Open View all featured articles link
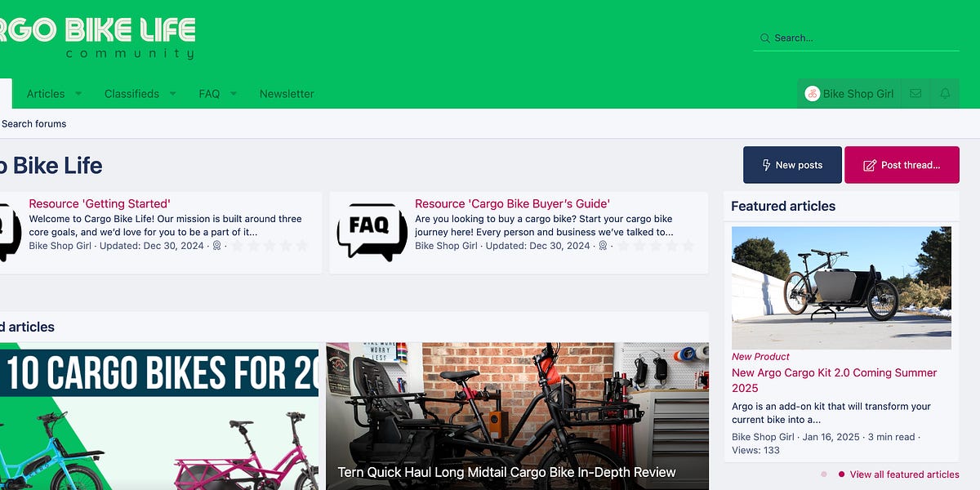Viewport: 980px width, 490px height. pyautogui.click(x=905, y=474)
